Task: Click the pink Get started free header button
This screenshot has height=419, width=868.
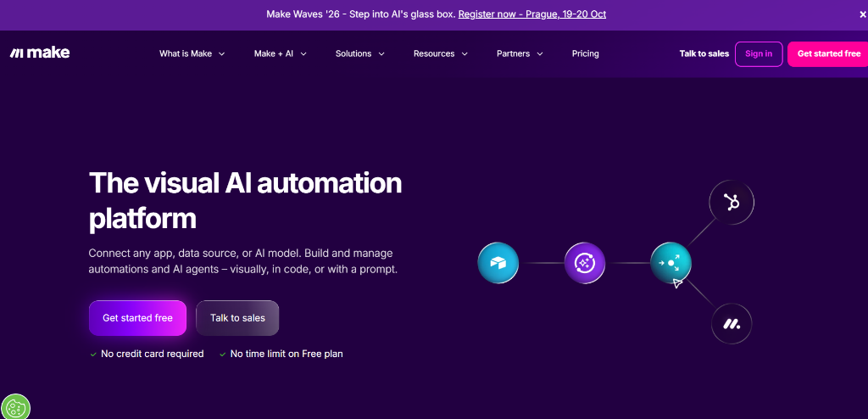Action: tap(828, 53)
